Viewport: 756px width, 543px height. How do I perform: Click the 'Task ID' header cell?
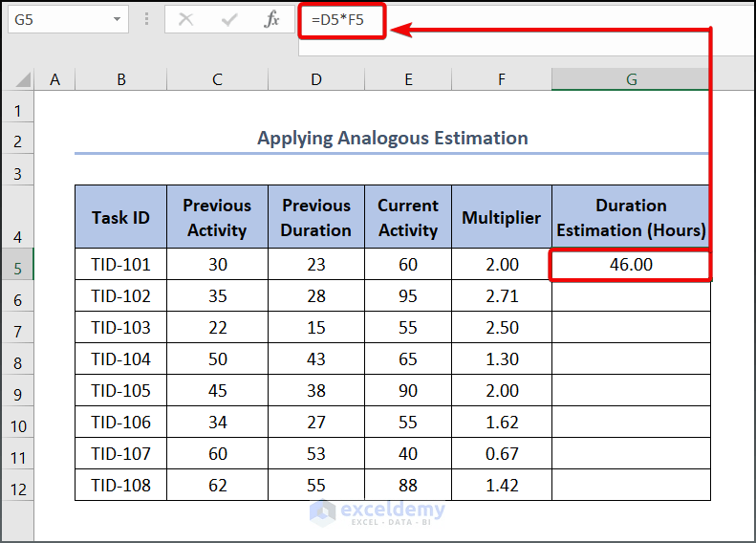pyautogui.click(x=121, y=217)
